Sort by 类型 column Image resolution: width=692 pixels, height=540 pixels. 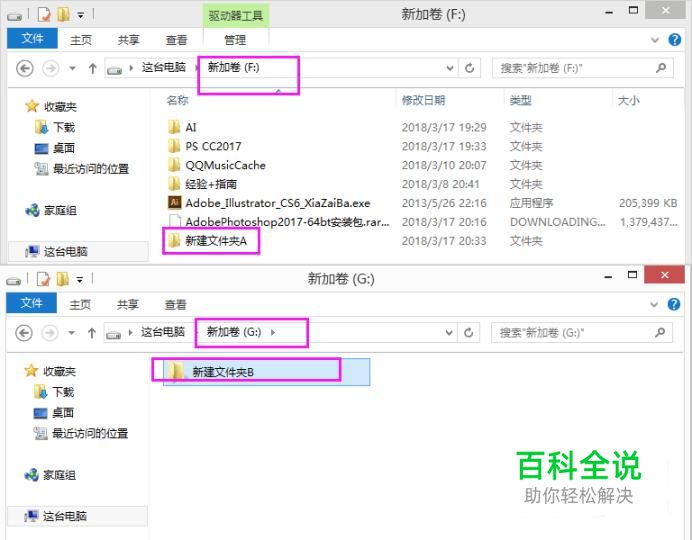[520, 100]
